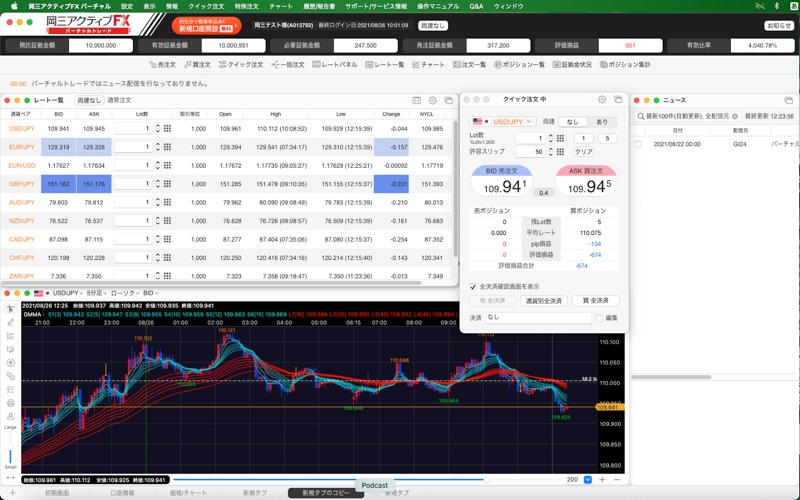This screenshot has width=800, height=500.
Task: Select the pencil drawing tool in chart
Action: coord(10,322)
